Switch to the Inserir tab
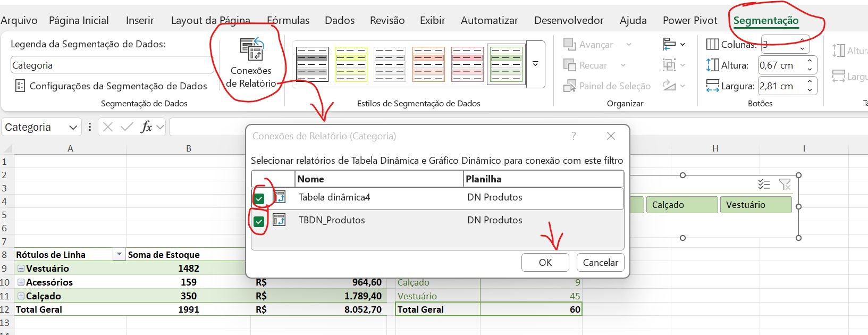 [140, 20]
